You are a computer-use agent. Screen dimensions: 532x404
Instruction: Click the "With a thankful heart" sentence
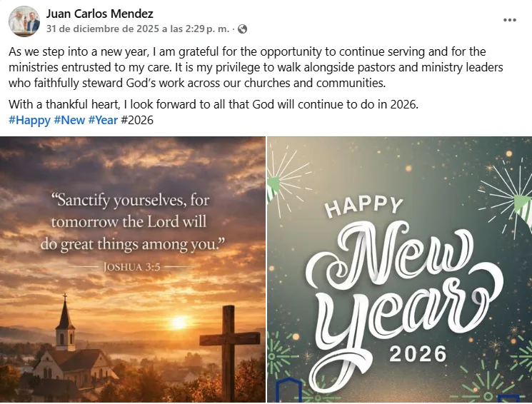point(213,105)
